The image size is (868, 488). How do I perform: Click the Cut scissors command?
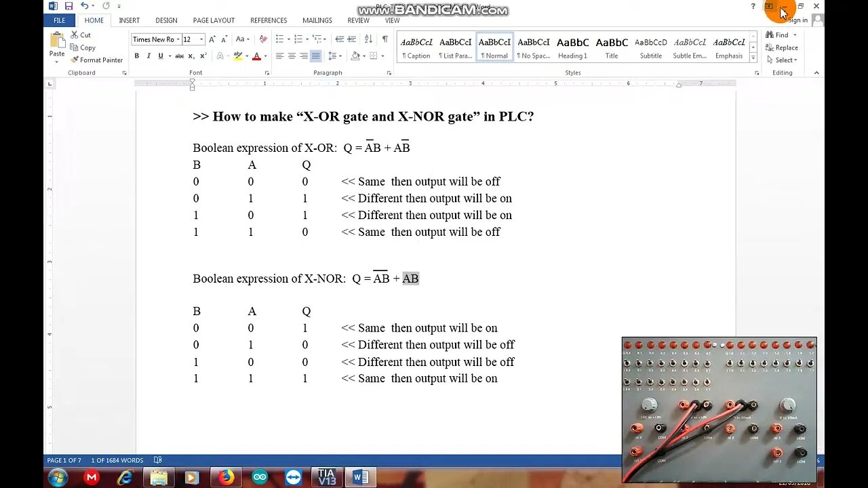[x=81, y=35]
